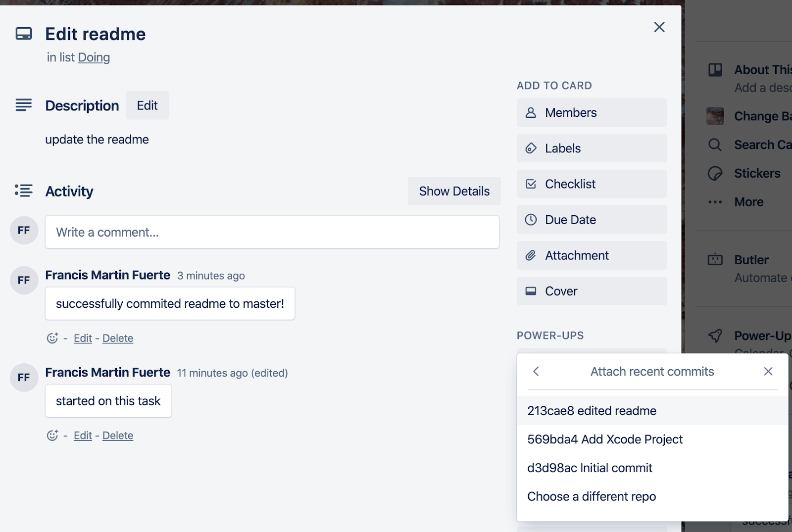Click the add reaction emoji icon under the first comment
This screenshot has width=792, height=532.
pyautogui.click(x=52, y=338)
